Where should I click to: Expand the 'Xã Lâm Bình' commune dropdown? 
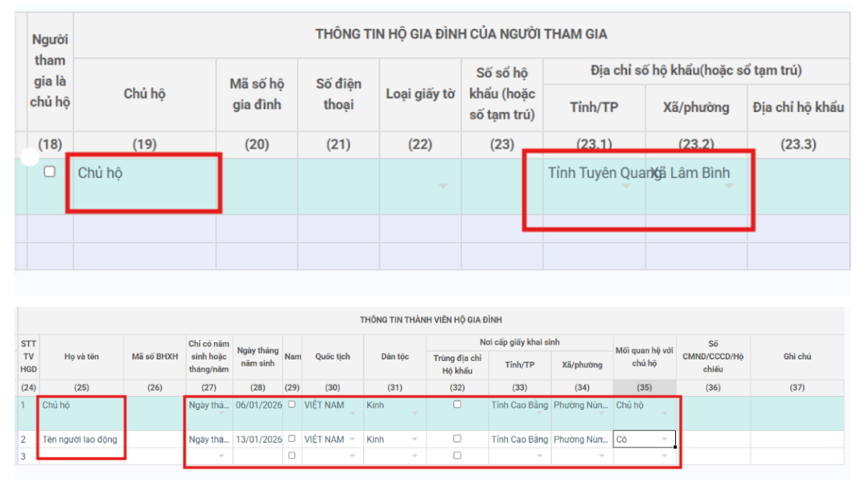point(729,186)
